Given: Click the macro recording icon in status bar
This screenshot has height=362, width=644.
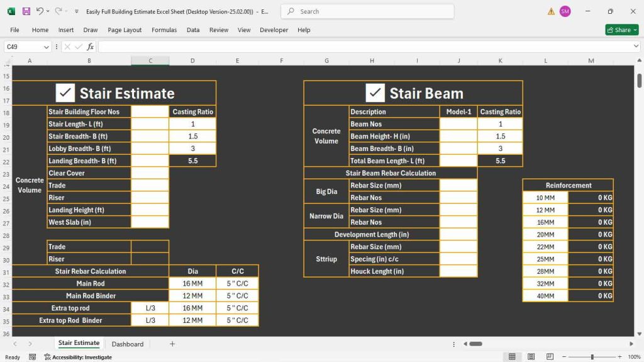Looking at the screenshot, I should click(x=33, y=357).
